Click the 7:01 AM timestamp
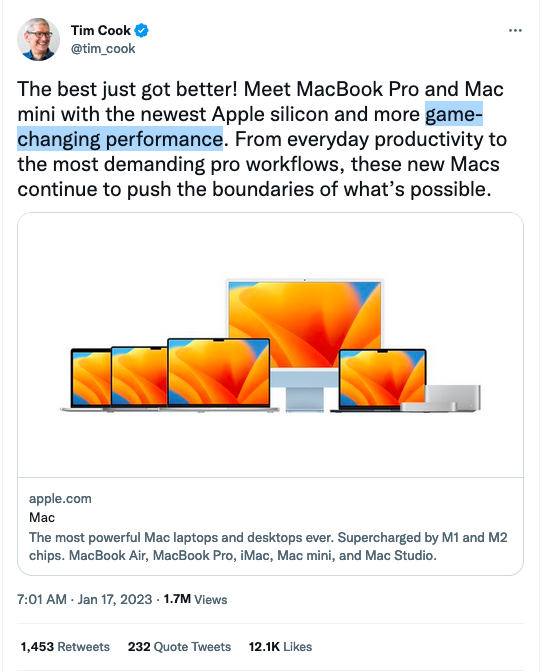This screenshot has width=541, height=672. tap(42, 599)
